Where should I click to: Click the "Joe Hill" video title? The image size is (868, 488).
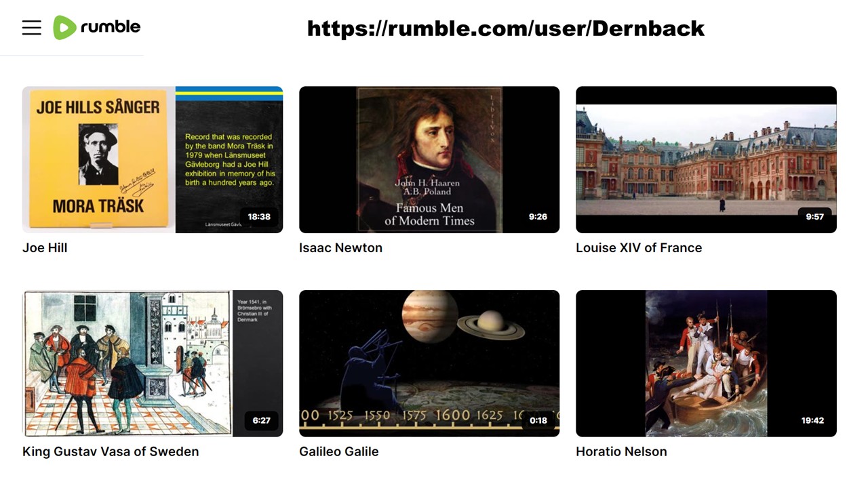[x=45, y=248]
